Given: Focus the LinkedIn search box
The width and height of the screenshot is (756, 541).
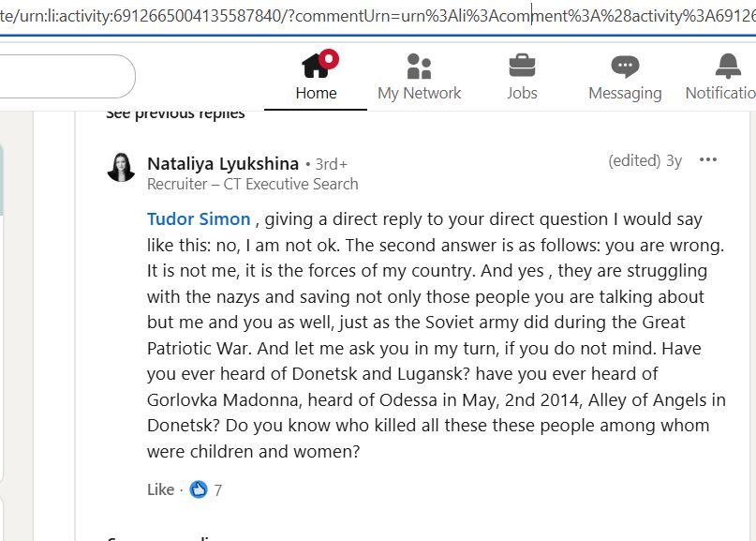Looking at the screenshot, I should click(66, 77).
